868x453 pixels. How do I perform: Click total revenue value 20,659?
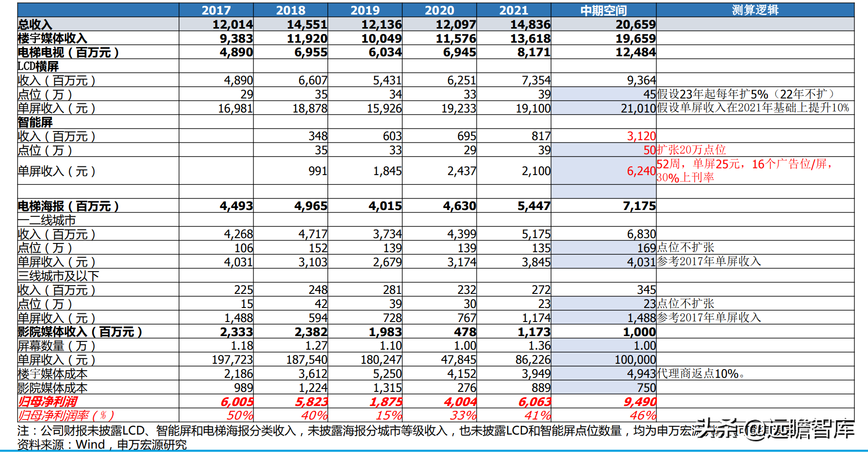[635, 24]
